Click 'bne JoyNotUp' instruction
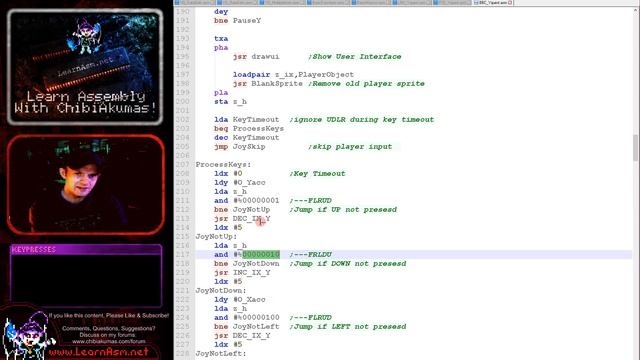 [242, 209]
